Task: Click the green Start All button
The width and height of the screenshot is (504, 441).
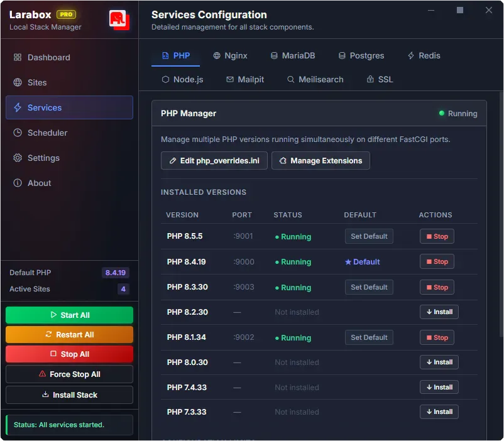Action: [x=69, y=315]
